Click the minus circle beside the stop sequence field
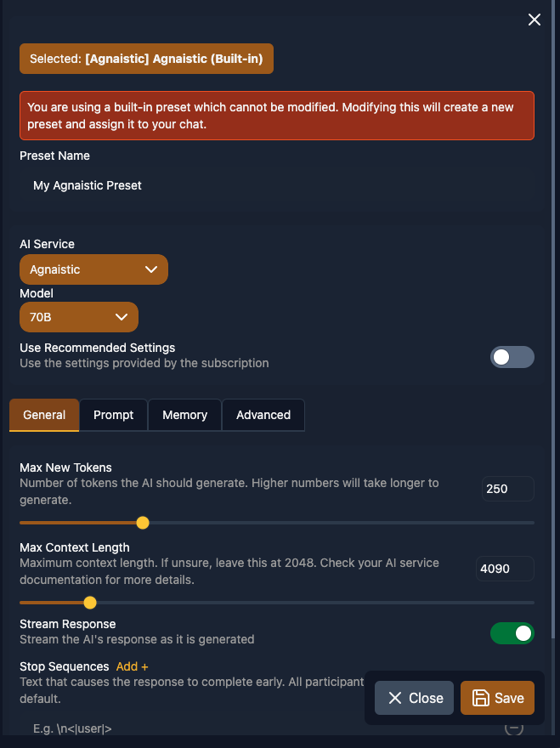This screenshot has width=560, height=748. 513,728
